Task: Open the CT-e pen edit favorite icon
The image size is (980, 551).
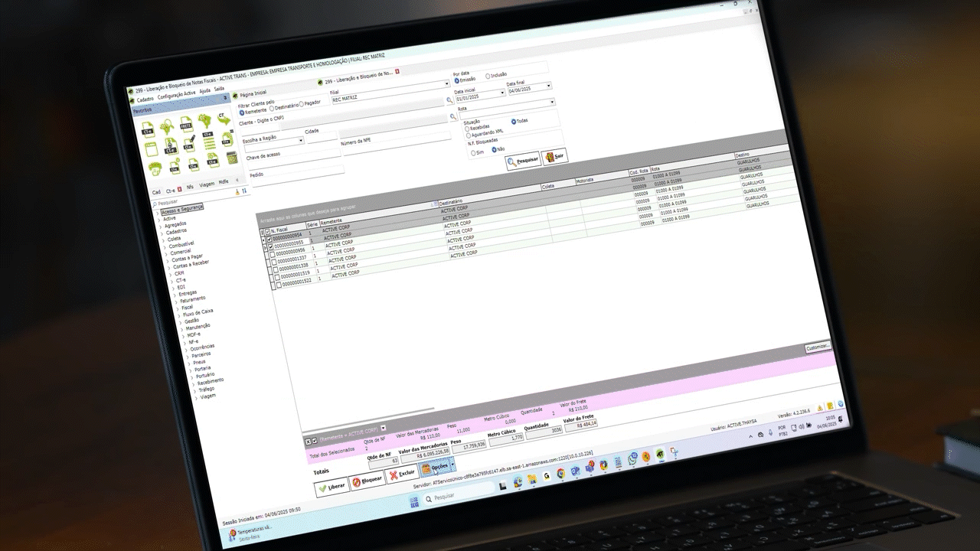Action: click(189, 143)
